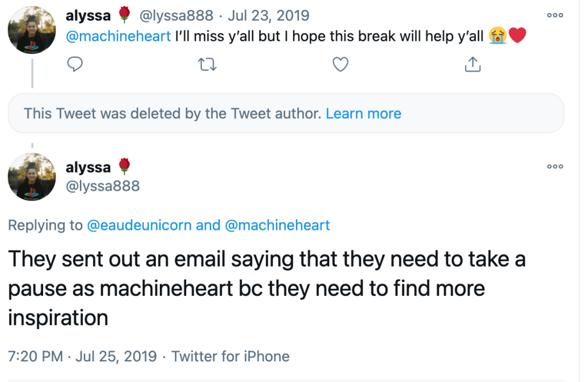Click the @machineheart mention in first tweet
This screenshot has width=588, height=382.
click(x=118, y=36)
